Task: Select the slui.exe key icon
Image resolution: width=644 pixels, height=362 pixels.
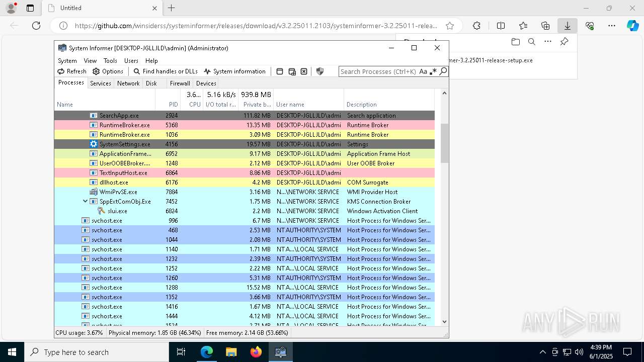Action: point(102,211)
